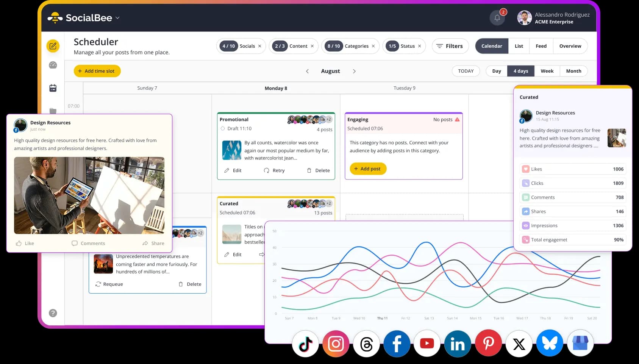The width and height of the screenshot is (639, 364).
Task: Click the Threads icon
Action: click(x=366, y=344)
